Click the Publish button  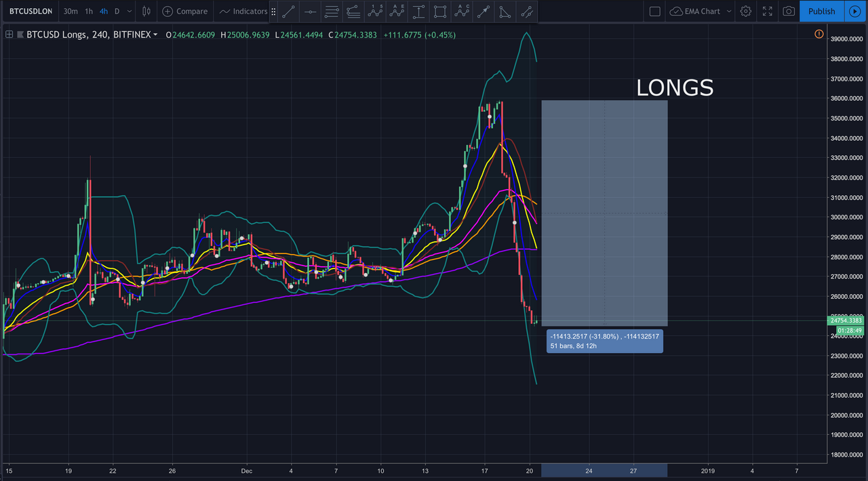tap(822, 11)
